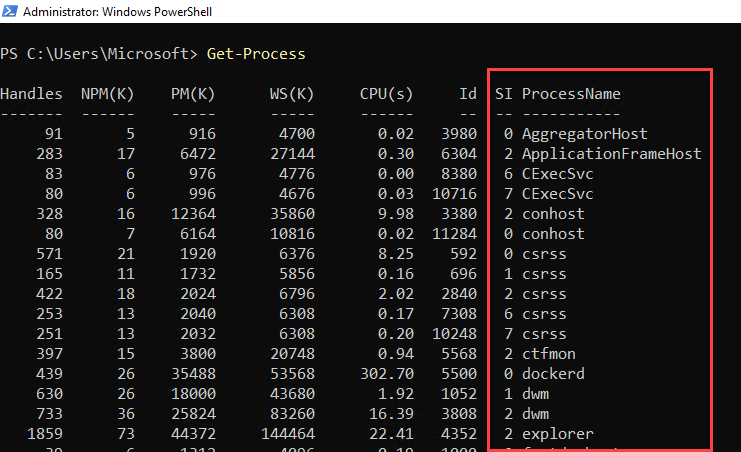
Task: Click the ProcessName column header
Action: [571, 94]
